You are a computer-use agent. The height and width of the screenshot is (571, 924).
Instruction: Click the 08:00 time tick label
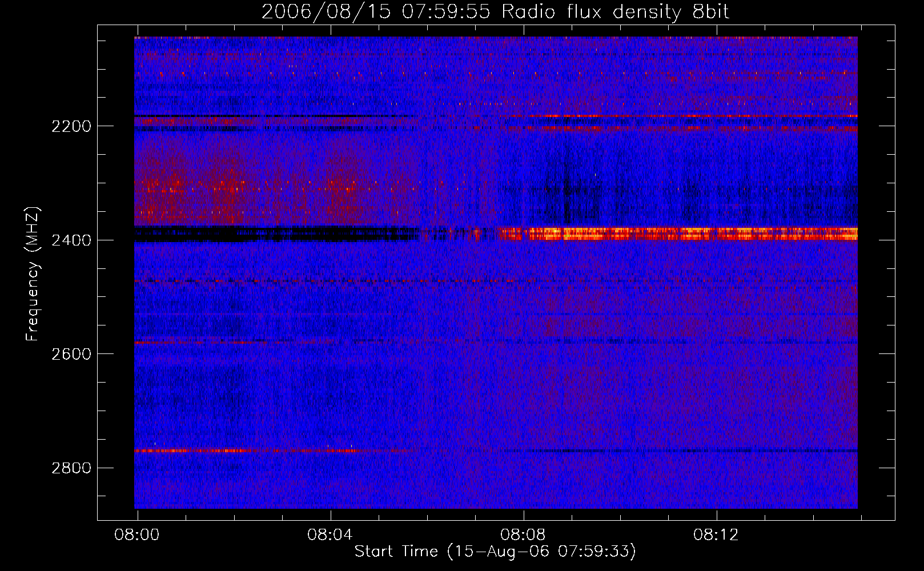137,535
